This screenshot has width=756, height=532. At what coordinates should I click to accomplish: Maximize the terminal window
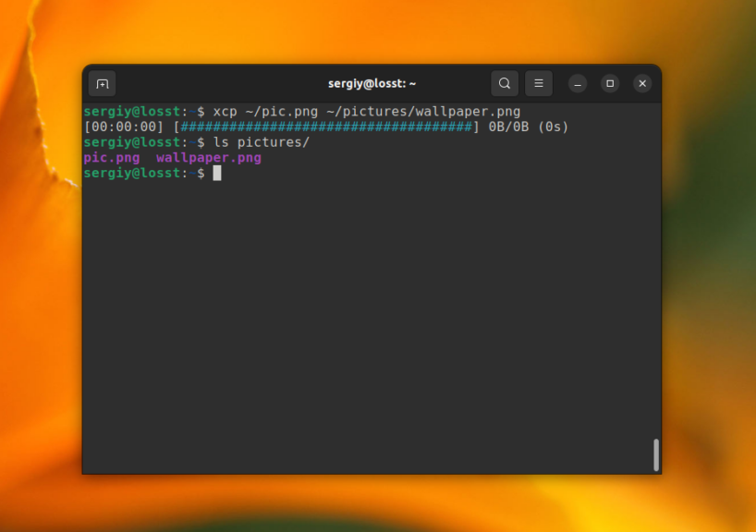[610, 84]
